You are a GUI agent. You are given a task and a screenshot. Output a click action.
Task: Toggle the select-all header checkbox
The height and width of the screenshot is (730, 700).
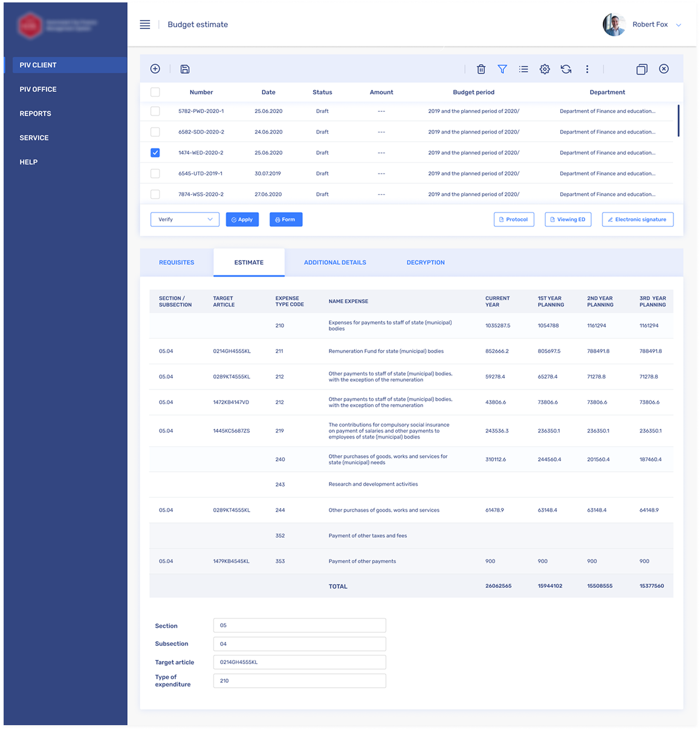click(x=155, y=92)
